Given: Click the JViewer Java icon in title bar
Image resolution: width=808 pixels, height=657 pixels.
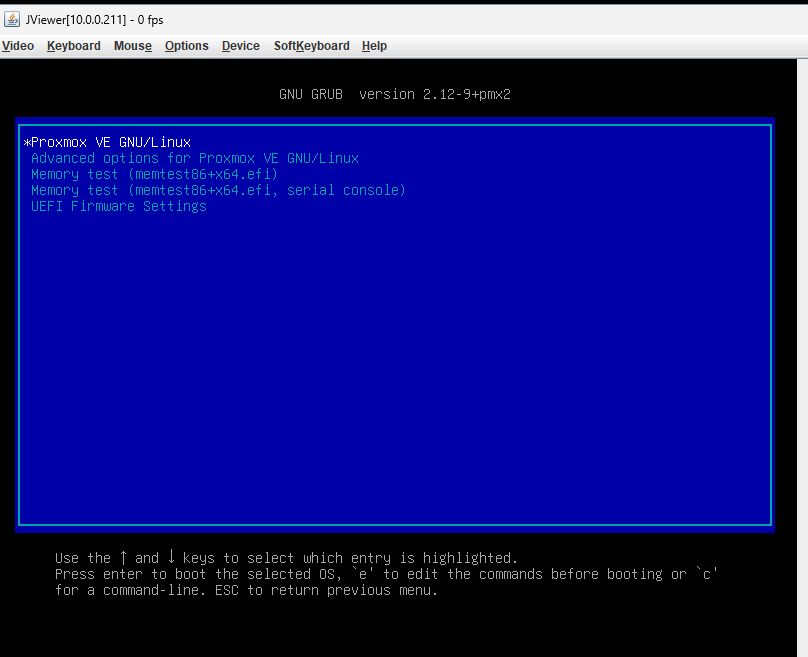Looking at the screenshot, I should [x=11, y=20].
